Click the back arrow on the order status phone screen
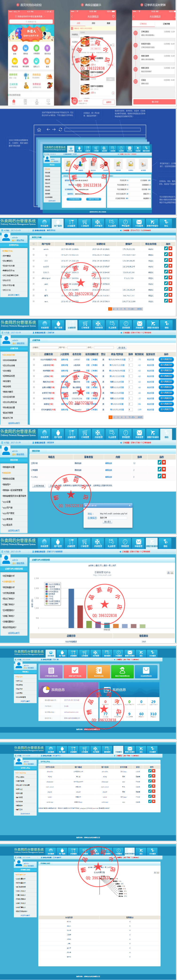The image size is (177, 980). (x=134, y=16)
